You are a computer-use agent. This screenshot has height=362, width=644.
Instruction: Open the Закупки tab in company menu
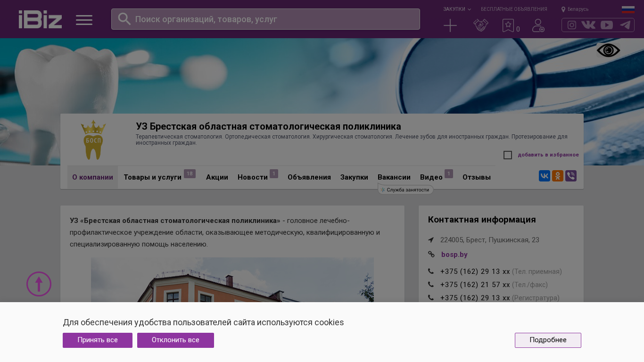[x=354, y=177]
